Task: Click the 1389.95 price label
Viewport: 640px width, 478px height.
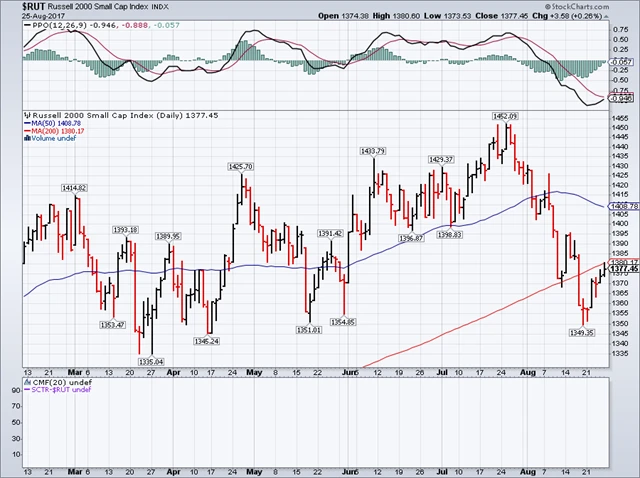Action: tap(168, 236)
